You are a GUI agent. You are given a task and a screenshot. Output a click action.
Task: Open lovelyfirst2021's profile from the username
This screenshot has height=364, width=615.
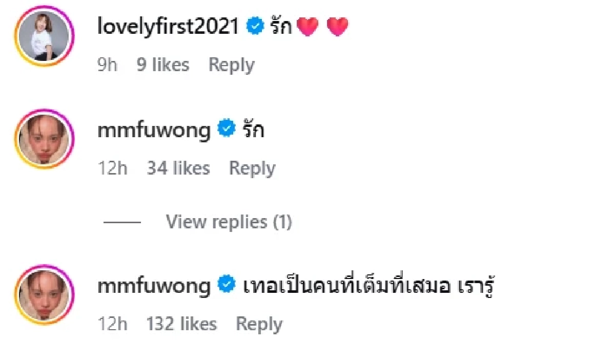click(x=168, y=25)
